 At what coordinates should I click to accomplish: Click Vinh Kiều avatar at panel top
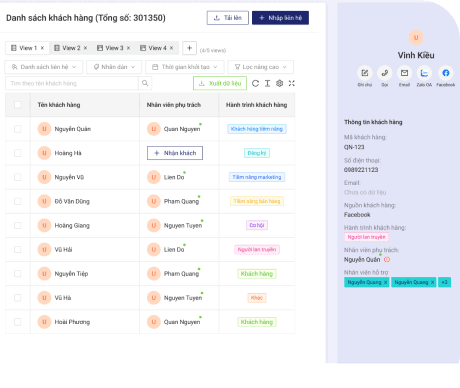(x=416, y=38)
